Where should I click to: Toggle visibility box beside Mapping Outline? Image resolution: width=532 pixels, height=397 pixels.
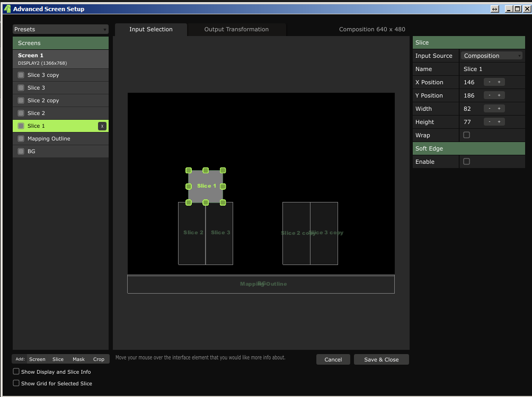[x=21, y=139]
